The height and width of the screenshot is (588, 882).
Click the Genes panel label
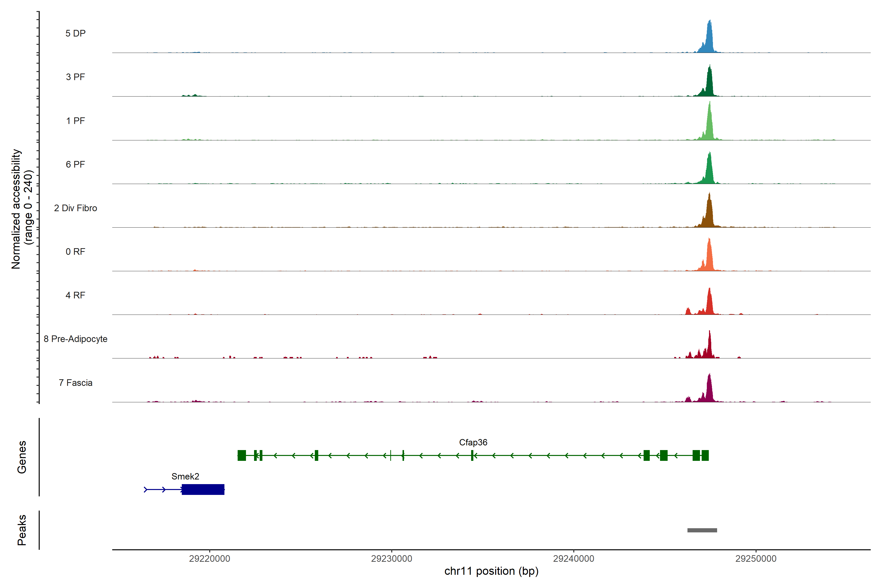click(x=22, y=457)
